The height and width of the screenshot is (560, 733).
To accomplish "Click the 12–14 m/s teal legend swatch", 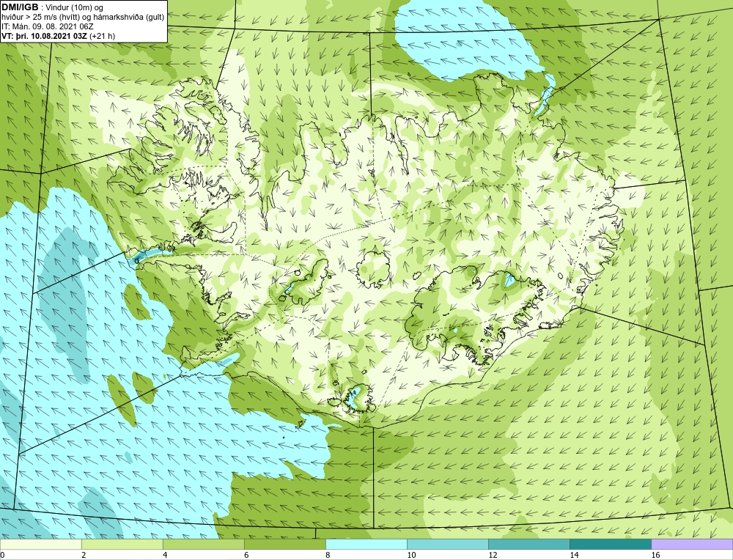I will [528, 544].
